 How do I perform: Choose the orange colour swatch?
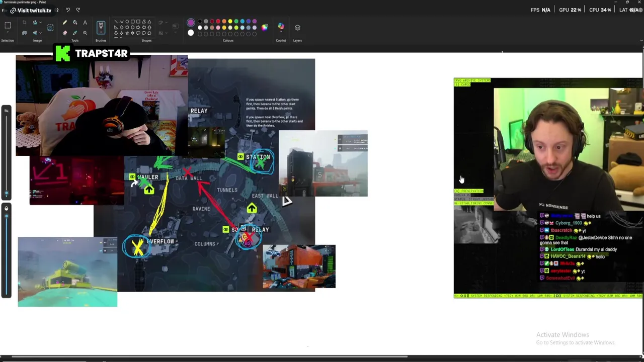pyautogui.click(x=224, y=21)
